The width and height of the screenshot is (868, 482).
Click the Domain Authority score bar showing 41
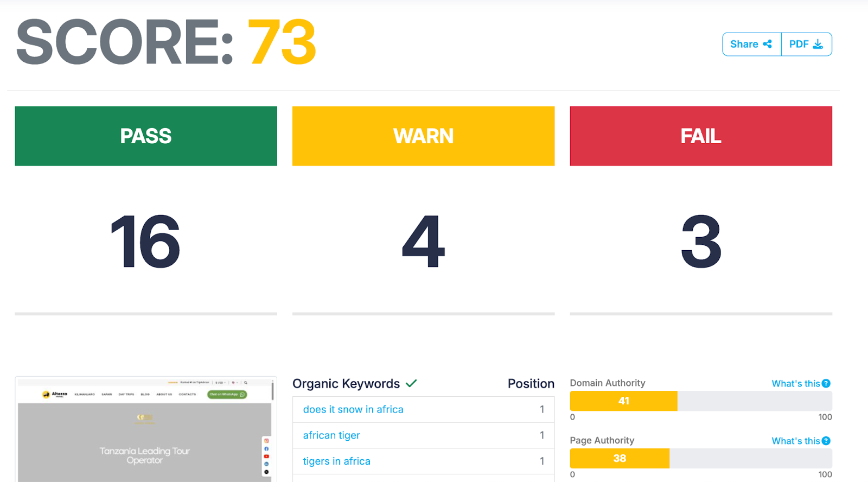click(623, 401)
